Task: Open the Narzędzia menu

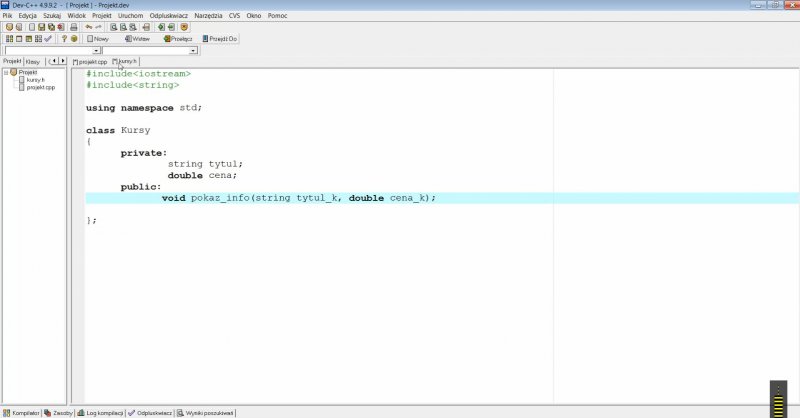Action: [208, 16]
